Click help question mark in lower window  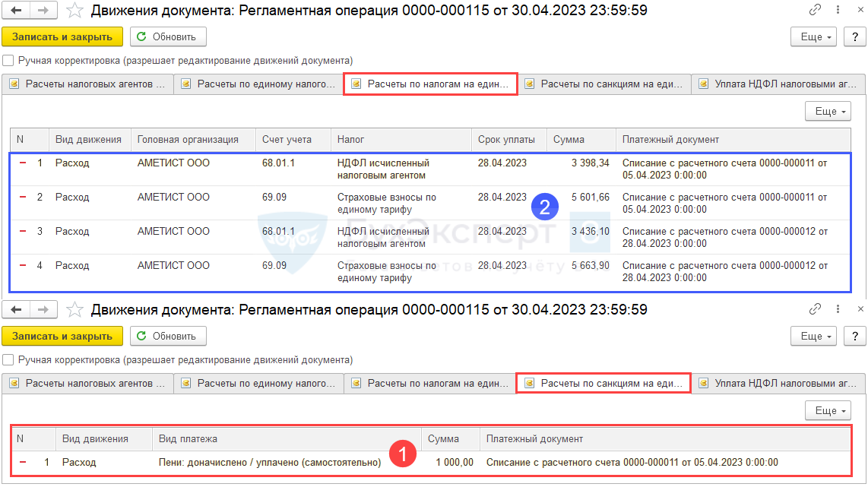[x=855, y=337]
